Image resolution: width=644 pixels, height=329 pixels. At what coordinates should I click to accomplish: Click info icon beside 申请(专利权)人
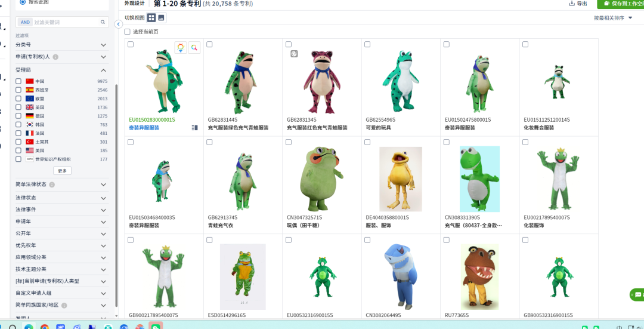click(55, 57)
